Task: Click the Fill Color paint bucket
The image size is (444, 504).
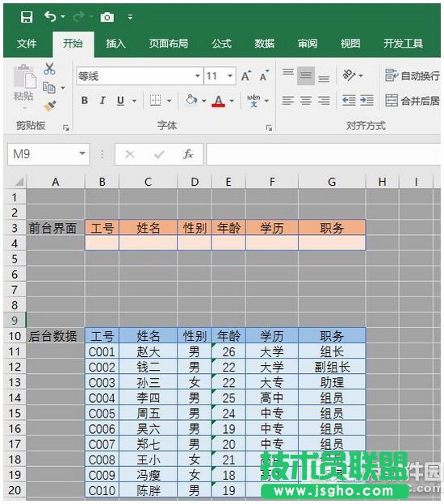Action: click(191, 100)
